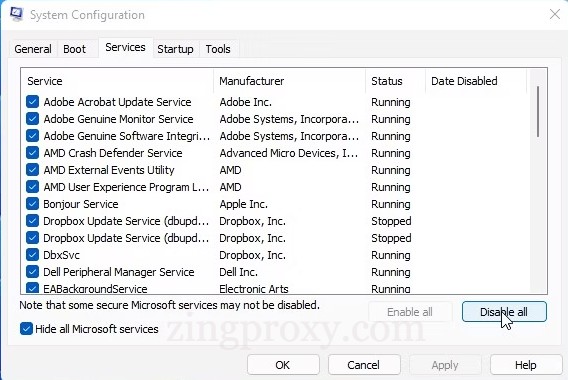
Task: Open the Boot tab
Action: pos(74,49)
